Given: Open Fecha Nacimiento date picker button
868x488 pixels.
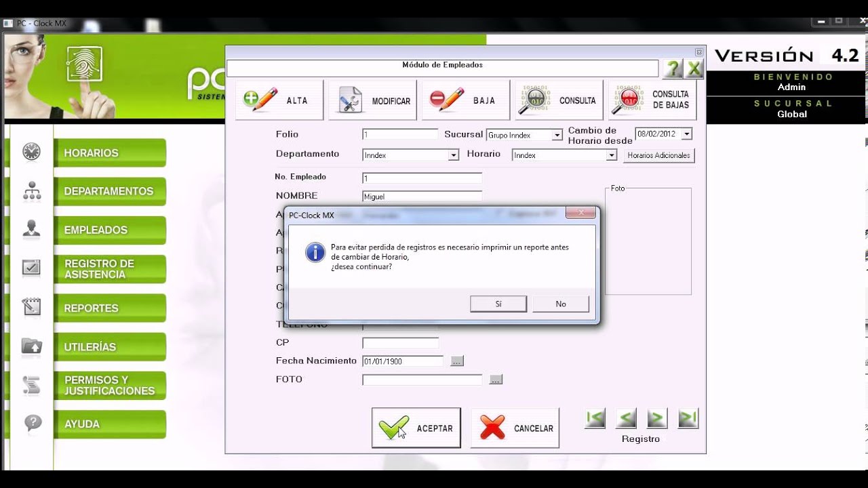Looking at the screenshot, I should click(x=457, y=361).
